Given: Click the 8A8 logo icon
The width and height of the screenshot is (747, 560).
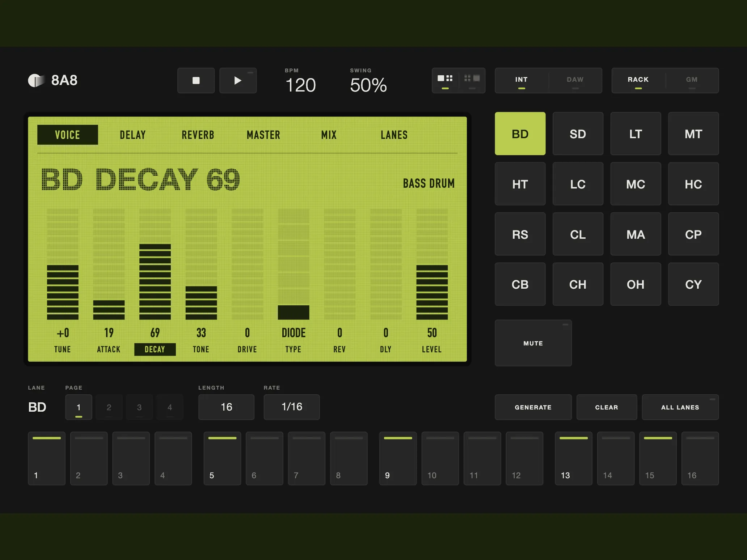Looking at the screenshot, I should [36, 80].
